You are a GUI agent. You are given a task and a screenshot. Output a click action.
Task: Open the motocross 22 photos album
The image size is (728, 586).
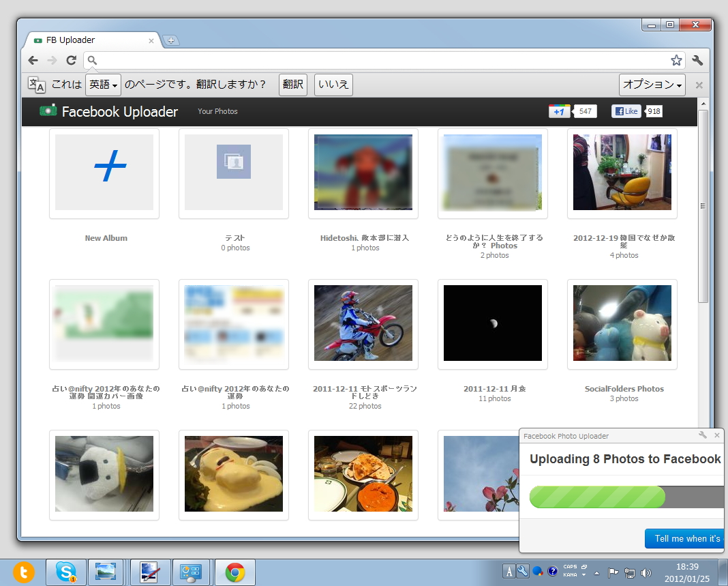[363, 323]
